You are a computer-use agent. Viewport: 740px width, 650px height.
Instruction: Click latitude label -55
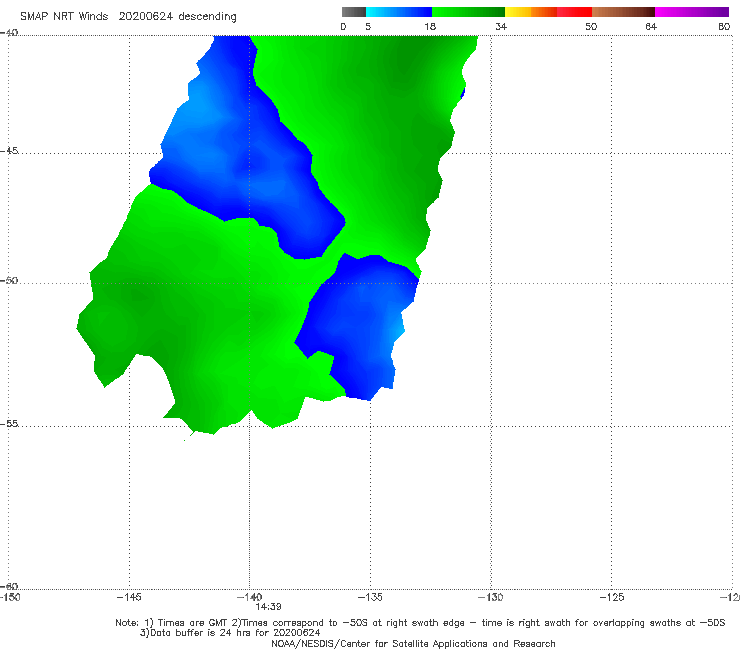tap(9, 424)
